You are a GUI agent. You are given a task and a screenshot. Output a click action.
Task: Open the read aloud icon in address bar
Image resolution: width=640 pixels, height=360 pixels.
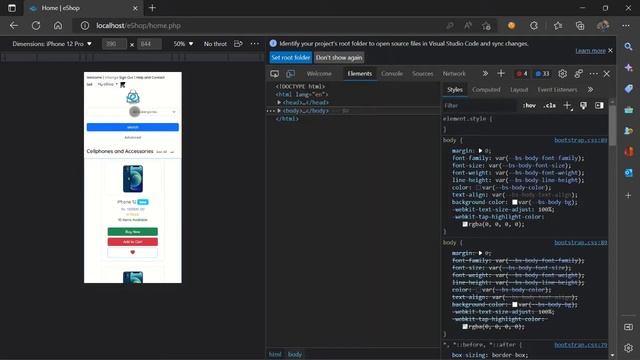pos(468,25)
